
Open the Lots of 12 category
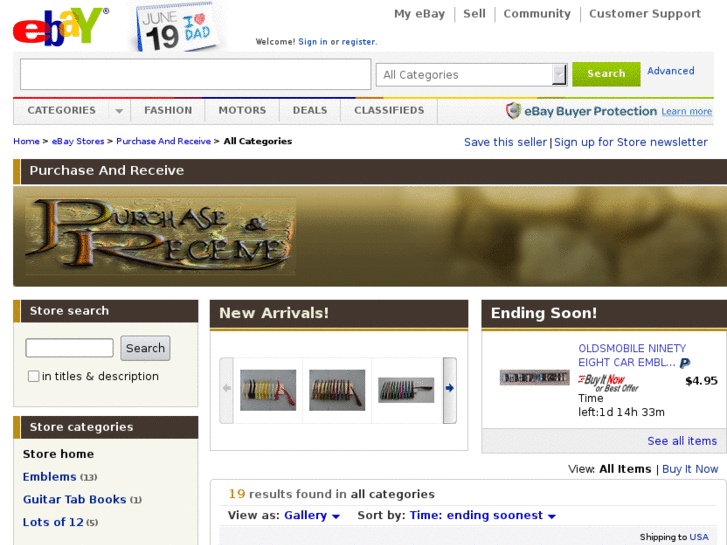53,522
